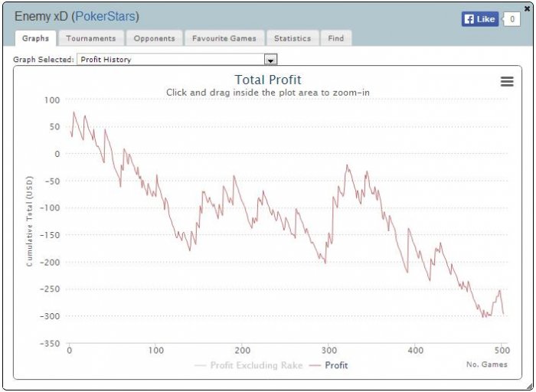
Task: Open the Statistics tab
Action: pyautogui.click(x=293, y=38)
